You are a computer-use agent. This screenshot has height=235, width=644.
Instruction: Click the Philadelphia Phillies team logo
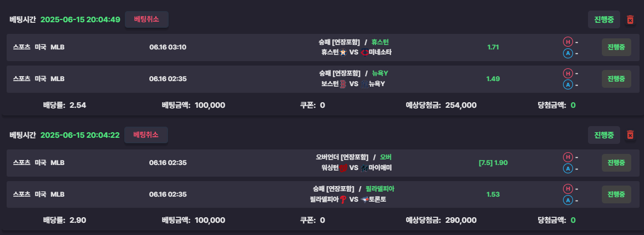pos(343,199)
